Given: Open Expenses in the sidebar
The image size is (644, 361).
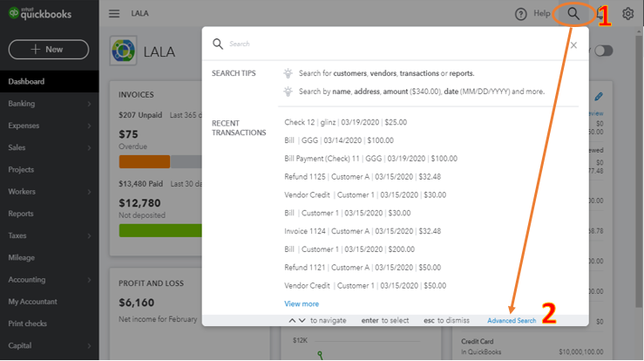Looking at the screenshot, I should pos(50,126).
